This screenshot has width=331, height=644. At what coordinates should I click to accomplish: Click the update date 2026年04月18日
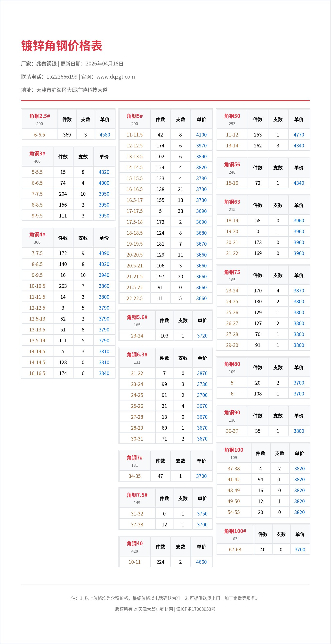pos(105,64)
